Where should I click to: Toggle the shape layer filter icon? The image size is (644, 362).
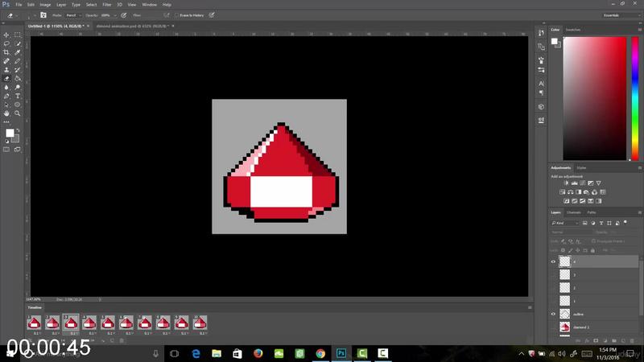609,223
